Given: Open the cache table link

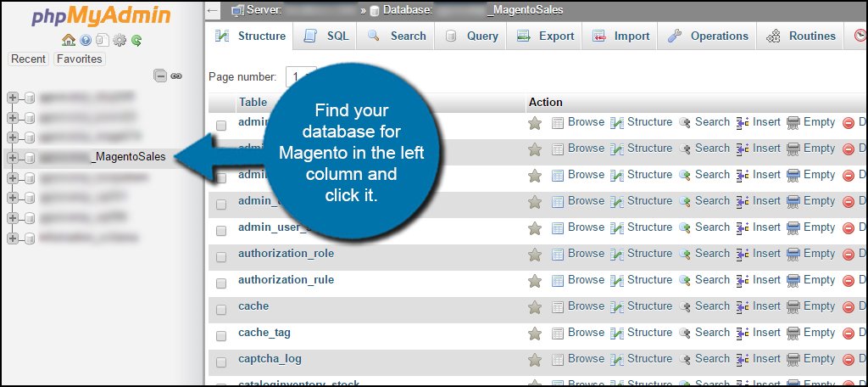Looking at the screenshot, I should [x=253, y=306].
